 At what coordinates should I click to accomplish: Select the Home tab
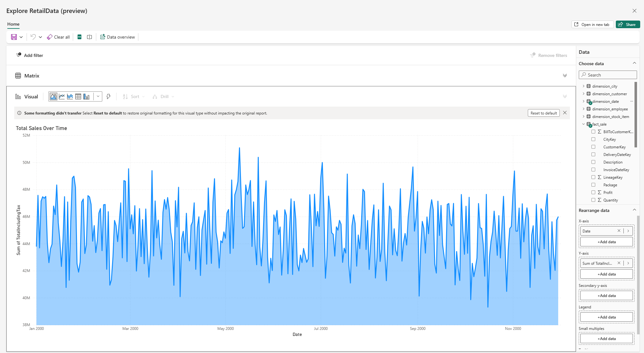click(x=13, y=24)
